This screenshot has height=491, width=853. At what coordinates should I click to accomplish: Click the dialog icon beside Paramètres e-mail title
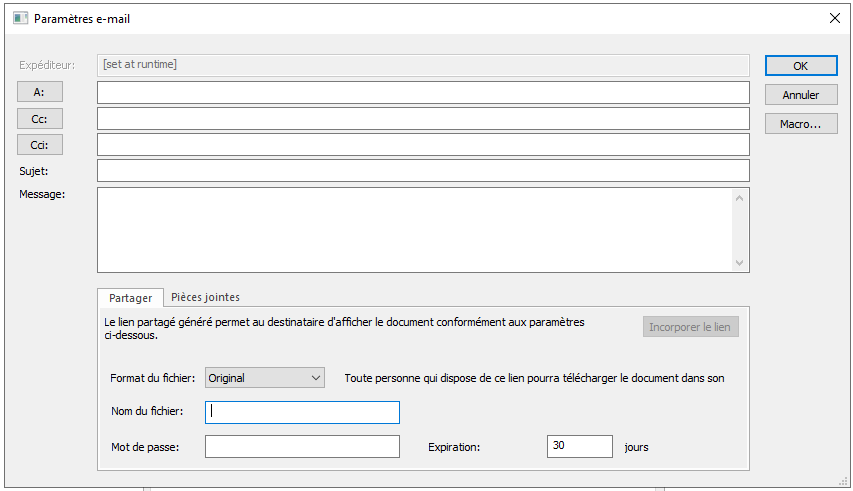point(21,18)
